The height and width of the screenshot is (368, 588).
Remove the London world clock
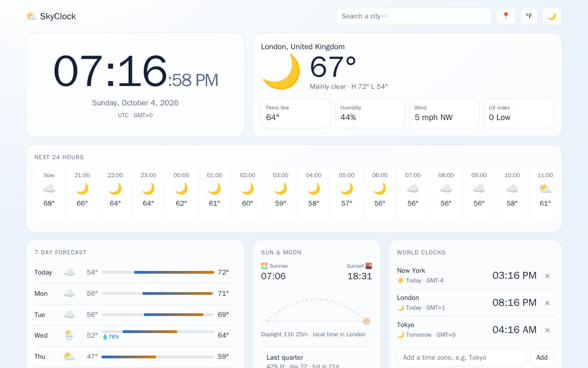click(x=548, y=303)
